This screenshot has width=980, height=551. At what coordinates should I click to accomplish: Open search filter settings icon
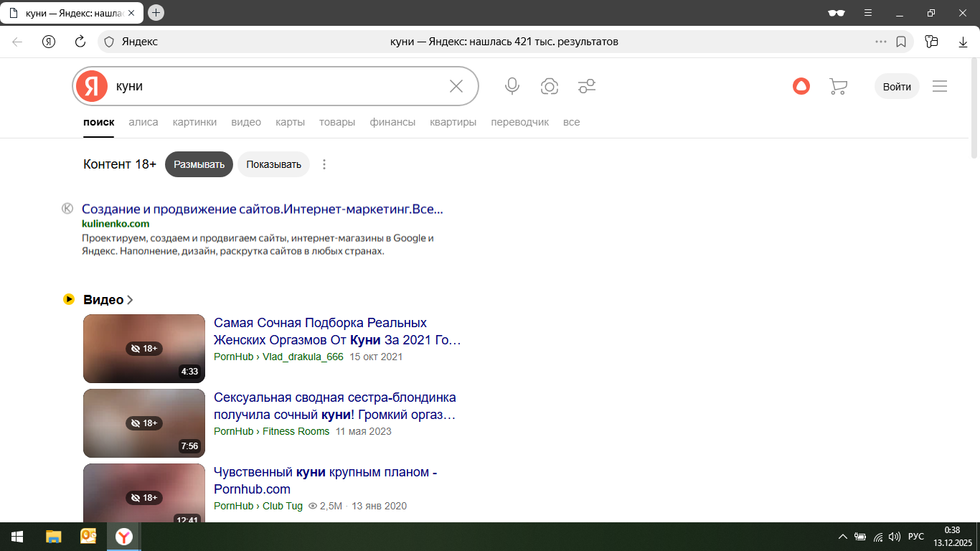point(587,86)
